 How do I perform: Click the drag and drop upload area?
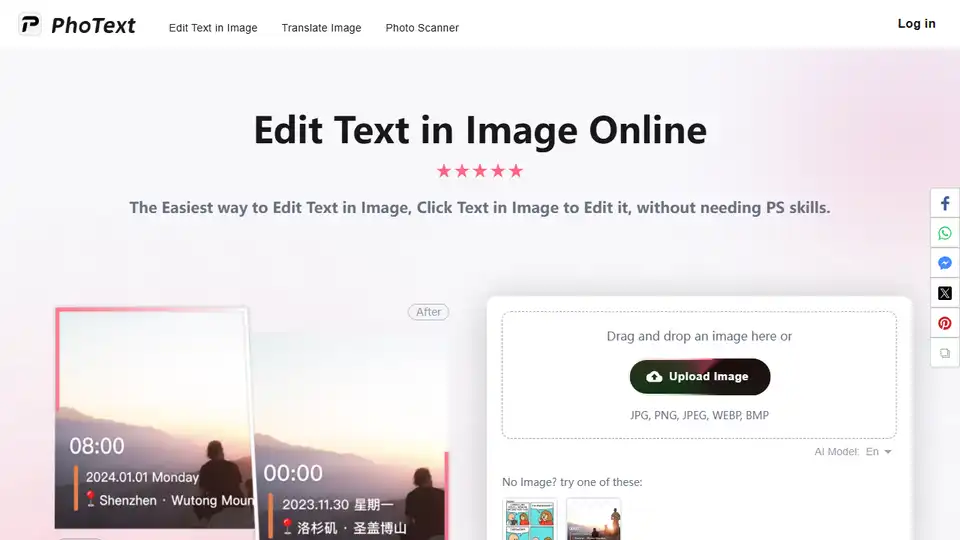699,375
